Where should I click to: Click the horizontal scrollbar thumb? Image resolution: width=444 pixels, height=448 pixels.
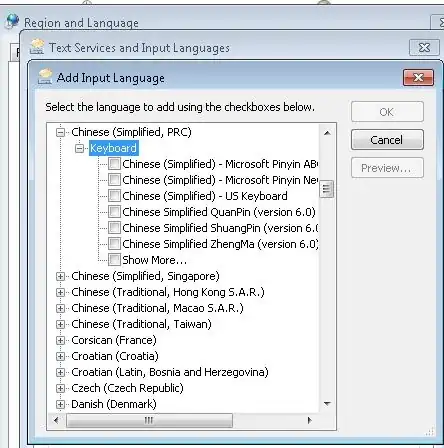point(149,420)
